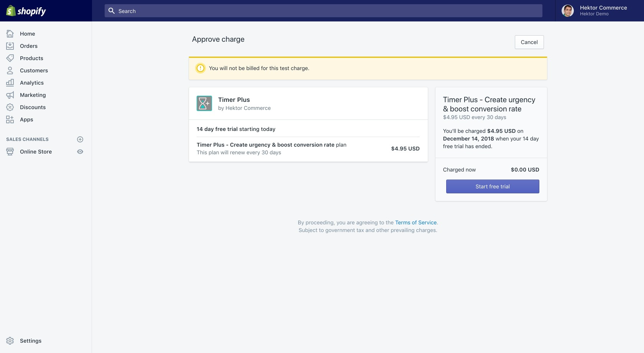Click 'This plan will renew every 30 days'

pos(239,152)
